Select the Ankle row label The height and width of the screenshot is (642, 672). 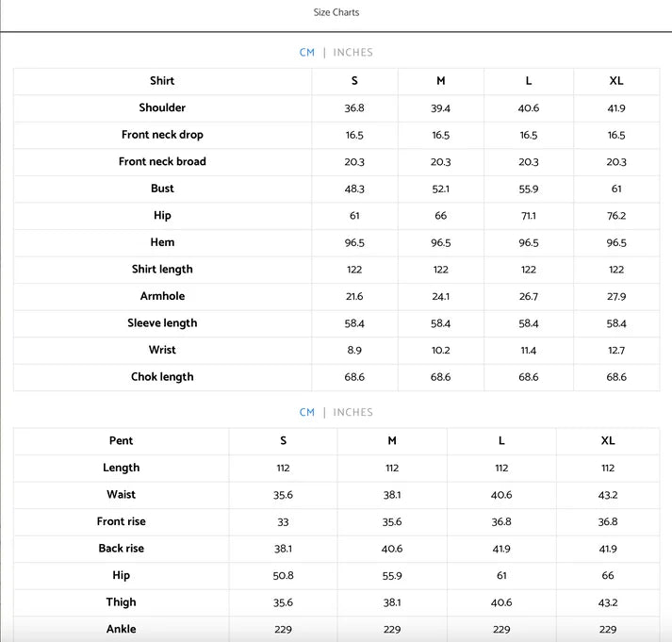click(x=121, y=629)
